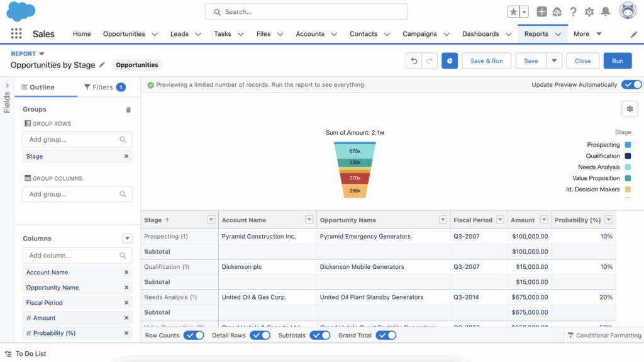The width and height of the screenshot is (644, 362).
Task: Click the Id. Decision Makers legend swatch
Action: (x=628, y=189)
